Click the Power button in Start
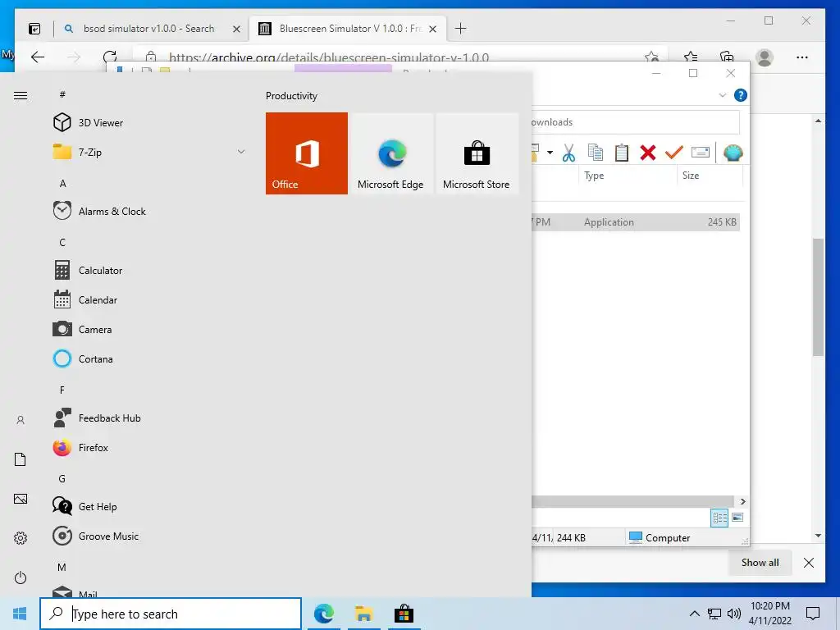This screenshot has width=840, height=630. [x=21, y=577]
